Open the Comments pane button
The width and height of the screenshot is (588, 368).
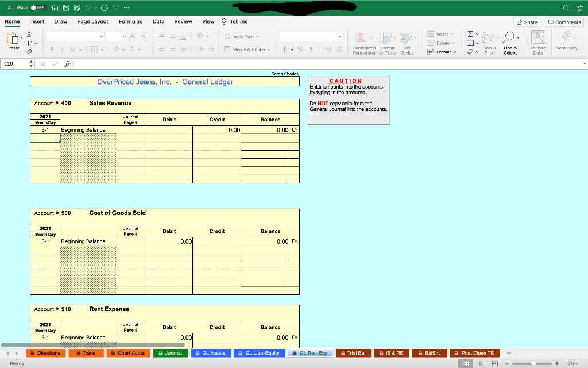pos(564,22)
